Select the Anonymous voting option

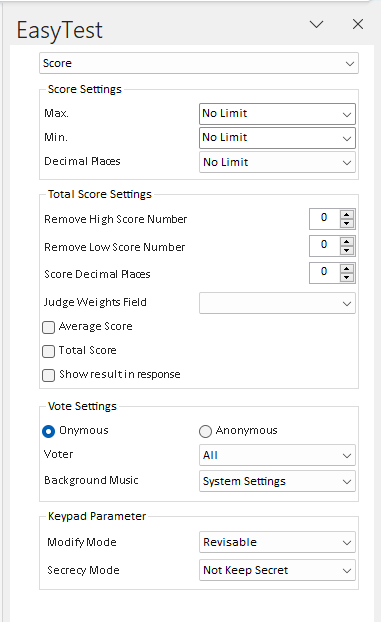[205, 431]
